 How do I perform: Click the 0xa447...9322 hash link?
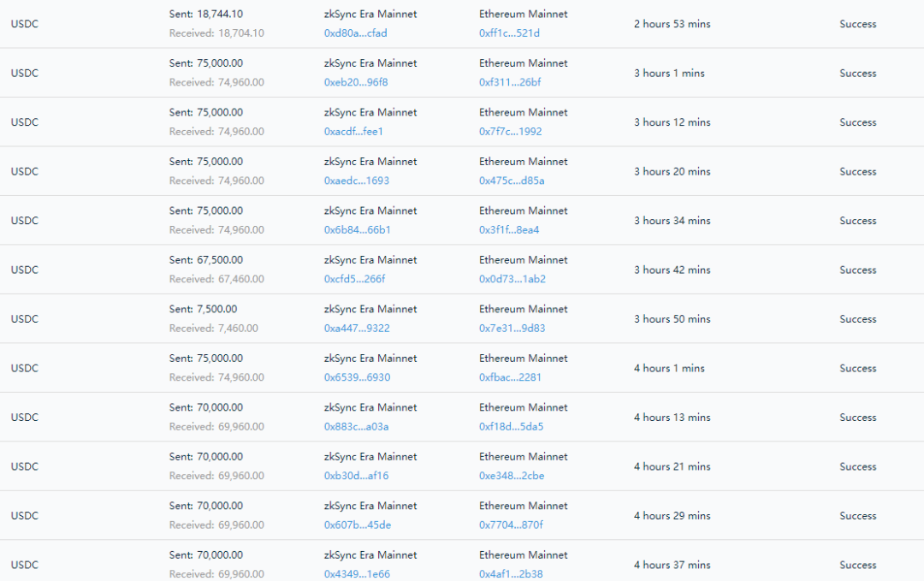point(357,329)
